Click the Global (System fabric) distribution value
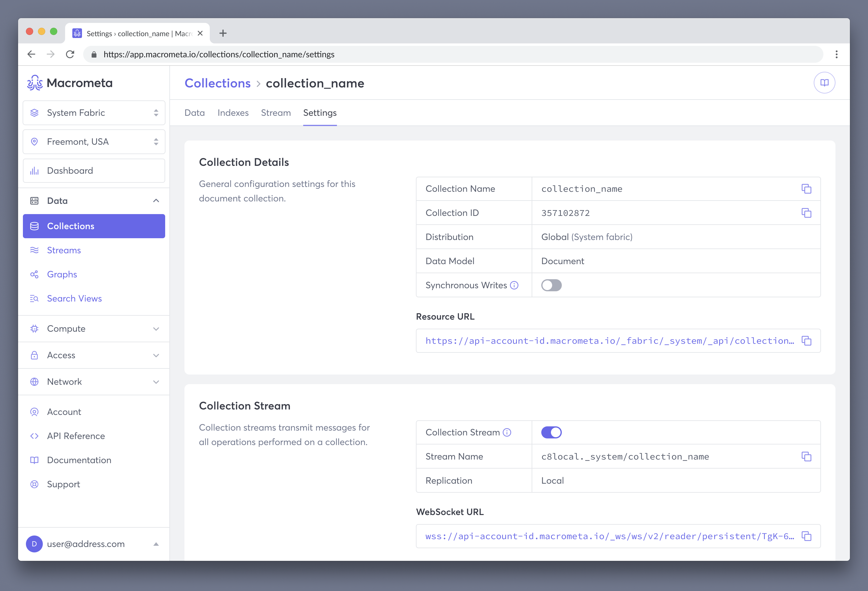 [x=587, y=237]
